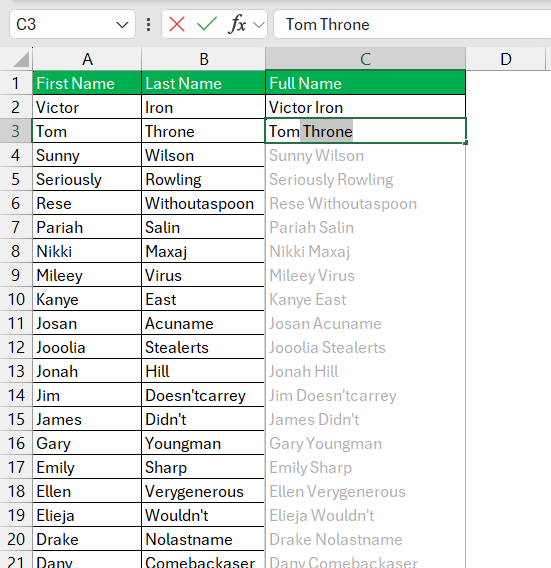Select cell containing Stealerts

click(203, 347)
